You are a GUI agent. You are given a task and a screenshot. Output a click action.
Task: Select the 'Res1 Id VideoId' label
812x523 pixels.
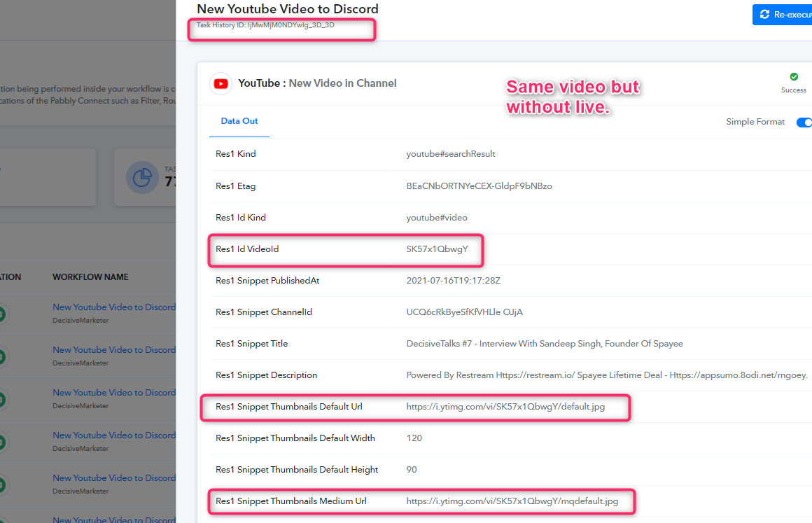coord(247,249)
